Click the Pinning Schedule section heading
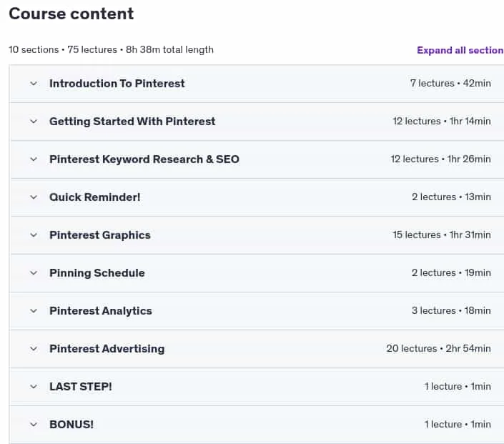This screenshot has height=444, width=504. coord(97,273)
